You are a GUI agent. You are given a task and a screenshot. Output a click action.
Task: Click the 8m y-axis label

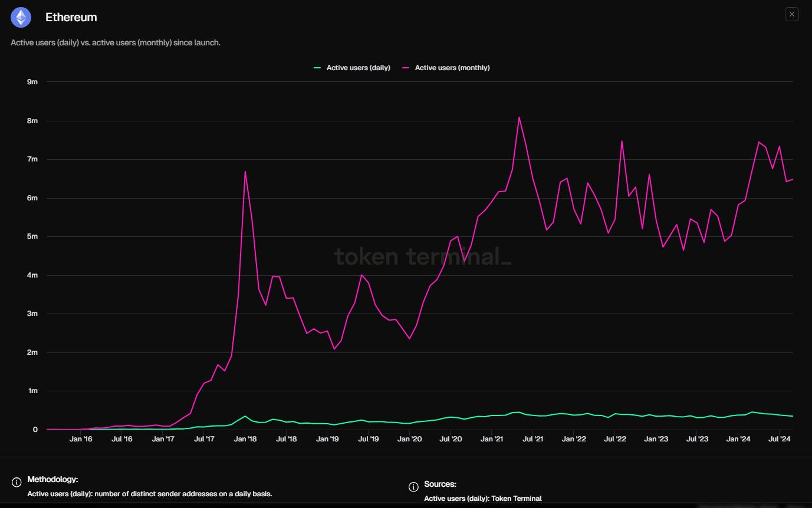pyautogui.click(x=32, y=121)
